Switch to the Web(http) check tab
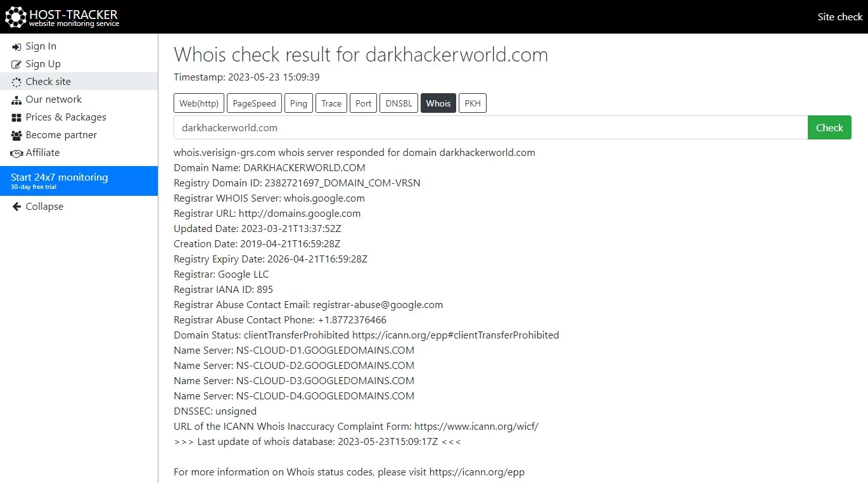The width and height of the screenshot is (868, 483). (x=199, y=103)
